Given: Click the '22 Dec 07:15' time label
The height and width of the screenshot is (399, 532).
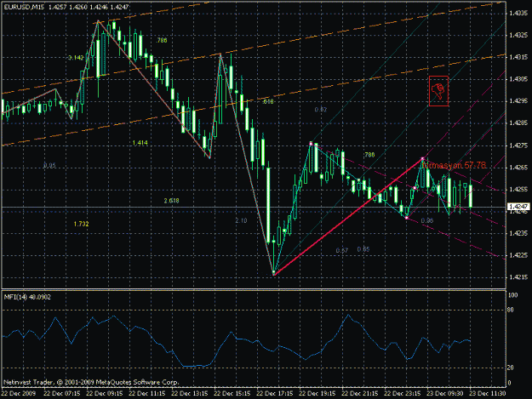Looking at the screenshot, I should tap(62, 394).
